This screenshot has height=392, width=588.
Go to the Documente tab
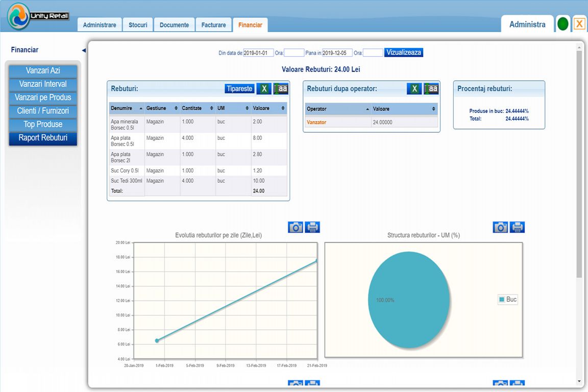click(x=175, y=25)
